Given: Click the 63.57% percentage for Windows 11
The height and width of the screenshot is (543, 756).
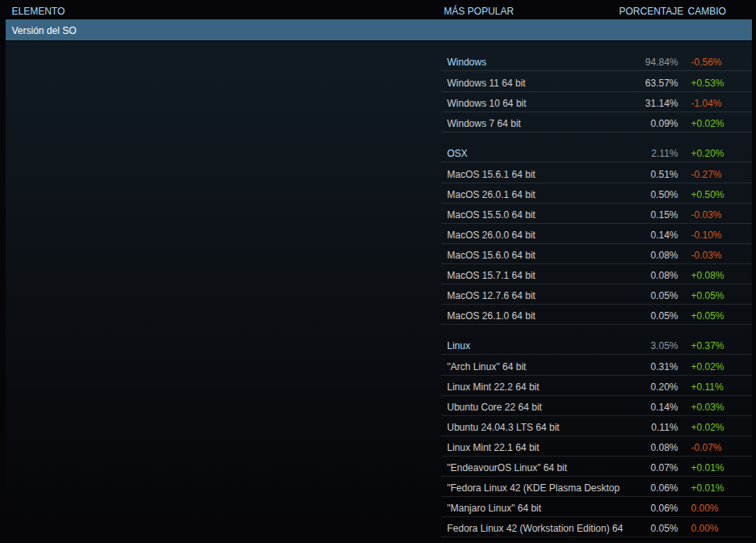Looking at the screenshot, I should 661,83.
